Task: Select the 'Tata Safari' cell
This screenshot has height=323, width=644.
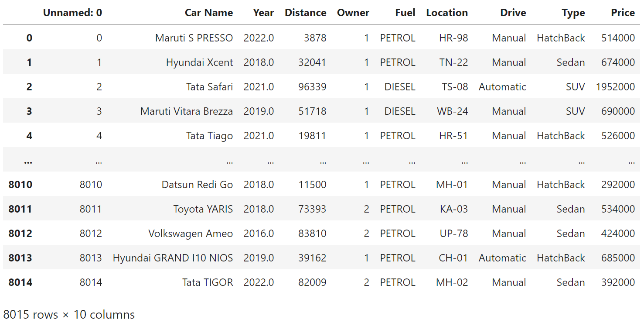Action: click(210, 87)
